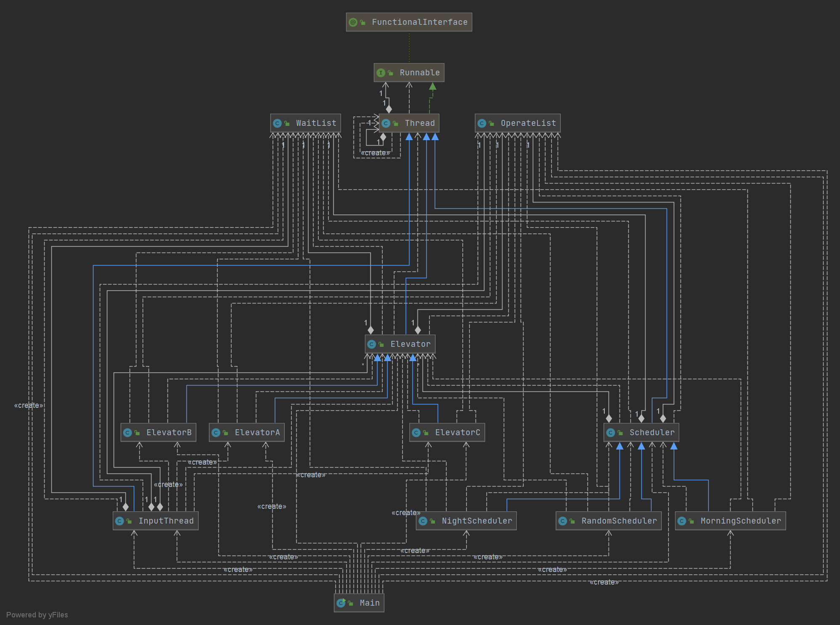Screen dimensions: 840x625
Task: Click the annotation icon on FunctionalInterface node
Action: [x=353, y=22]
